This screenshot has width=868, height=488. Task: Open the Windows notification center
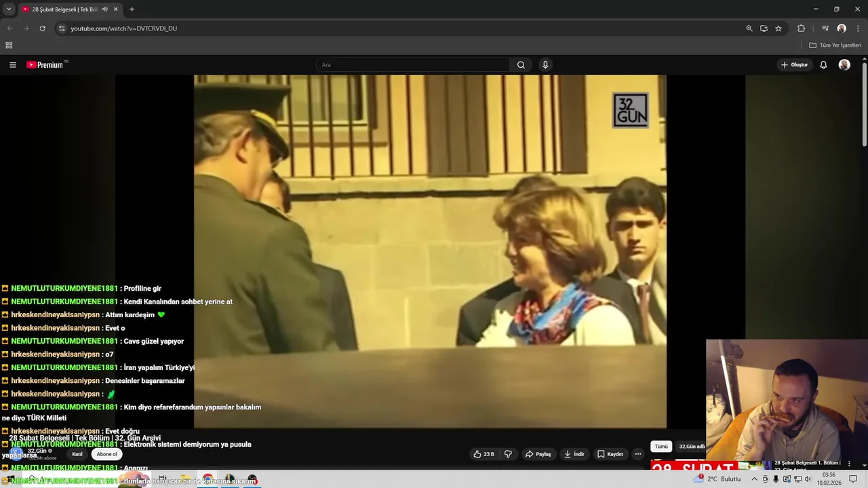coord(853,479)
